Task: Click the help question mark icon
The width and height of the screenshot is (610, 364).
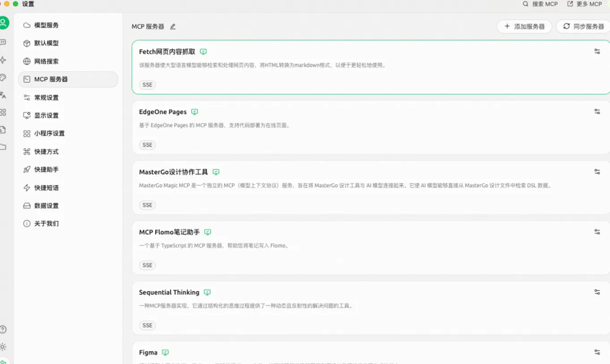Action: 3,330
